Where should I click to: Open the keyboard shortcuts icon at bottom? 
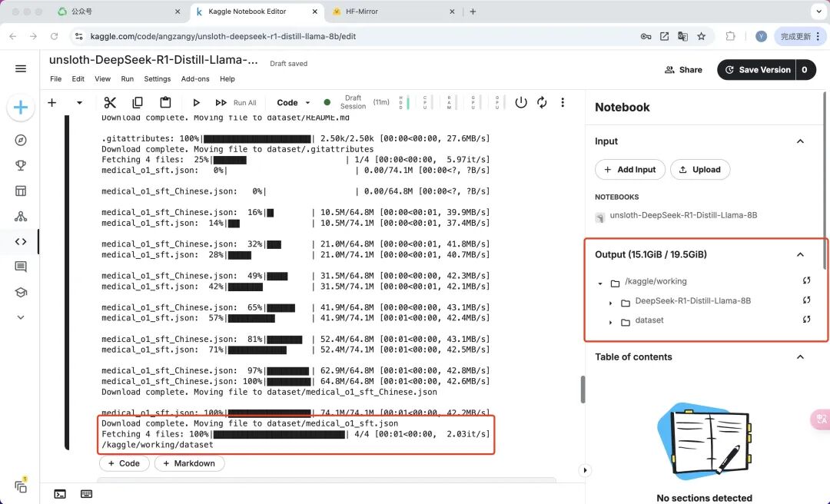pos(87,494)
